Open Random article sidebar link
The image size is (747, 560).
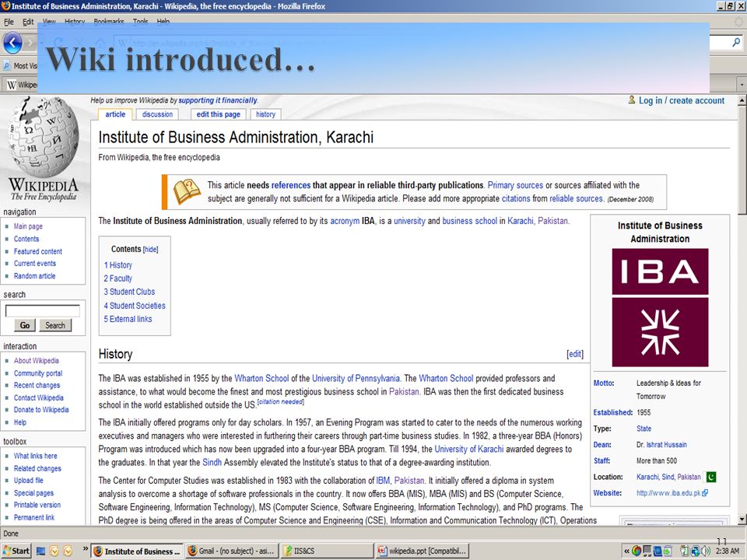pyautogui.click(x=34, y=275)
